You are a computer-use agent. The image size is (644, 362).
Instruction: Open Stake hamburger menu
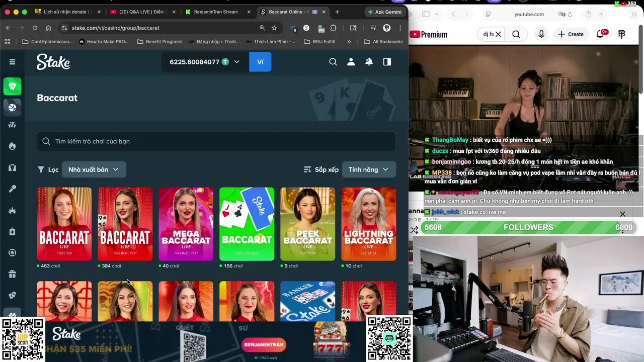12,62
